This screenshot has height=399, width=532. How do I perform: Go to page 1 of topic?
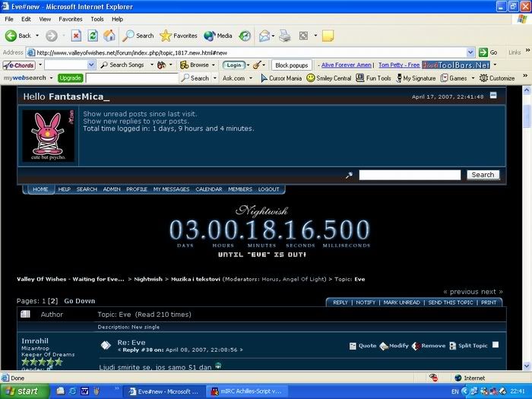click(x=44, y=301)
